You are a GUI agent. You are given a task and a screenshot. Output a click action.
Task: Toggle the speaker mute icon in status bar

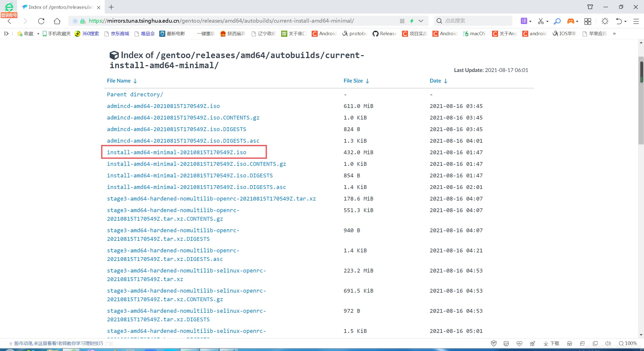coord(608,343)
